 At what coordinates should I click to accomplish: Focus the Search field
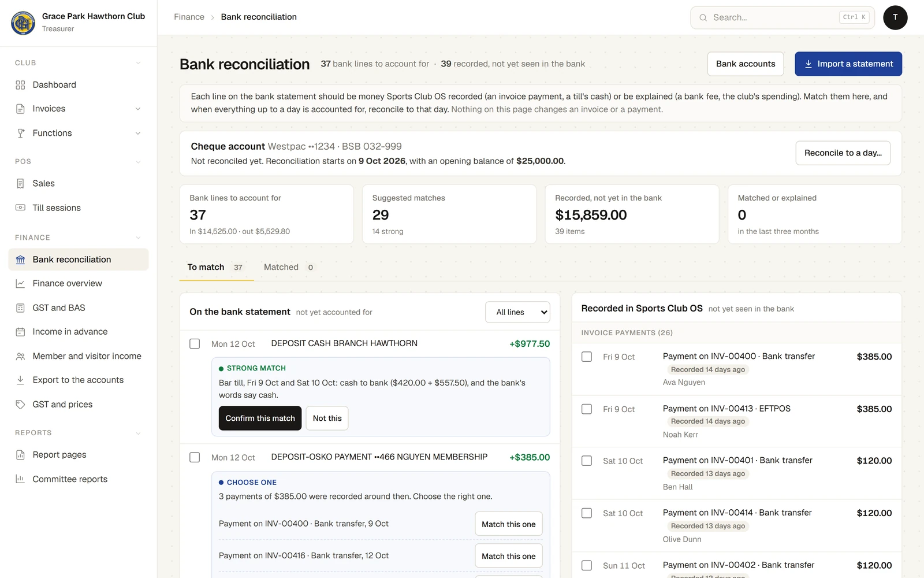pos(783,17)
